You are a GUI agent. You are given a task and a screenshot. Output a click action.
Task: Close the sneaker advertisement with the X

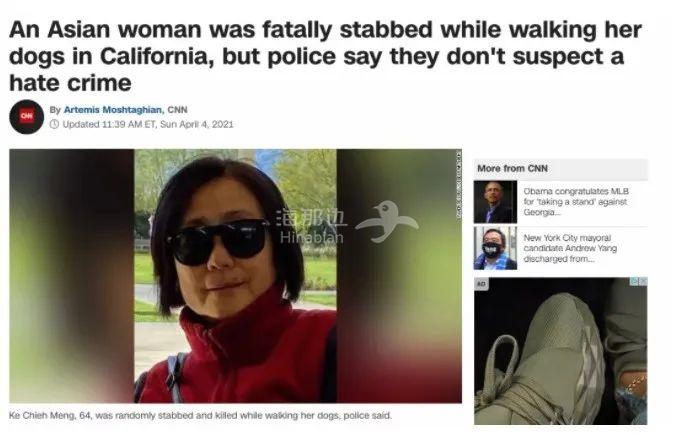point(643,281)
